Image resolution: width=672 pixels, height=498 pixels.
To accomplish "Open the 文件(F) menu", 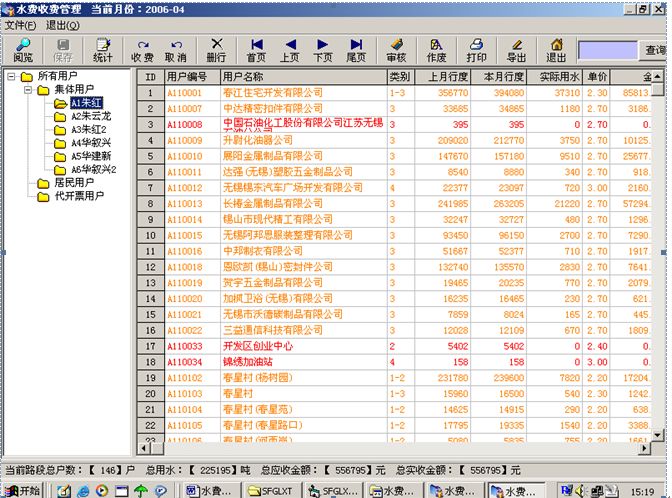I will pos(20,26).
